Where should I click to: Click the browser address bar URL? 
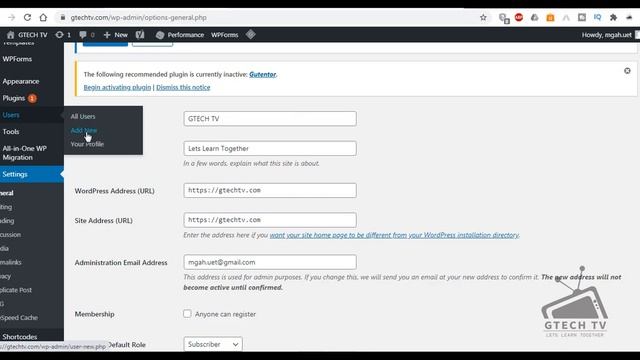click(138, 18)
